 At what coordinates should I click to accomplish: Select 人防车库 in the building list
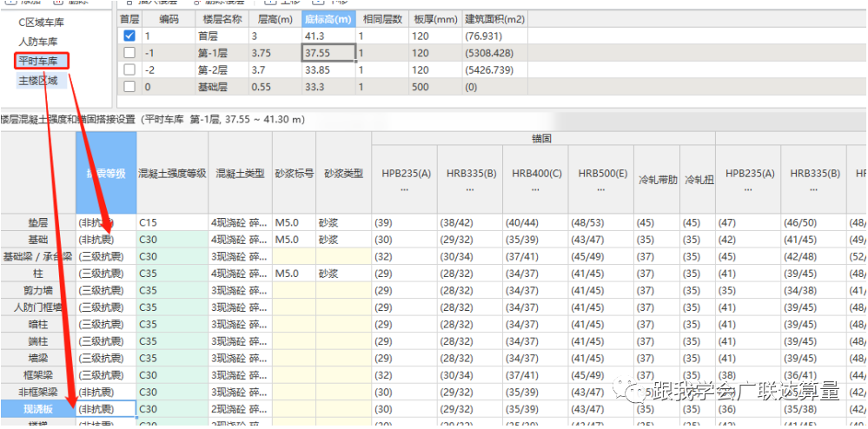click(37, 42)
